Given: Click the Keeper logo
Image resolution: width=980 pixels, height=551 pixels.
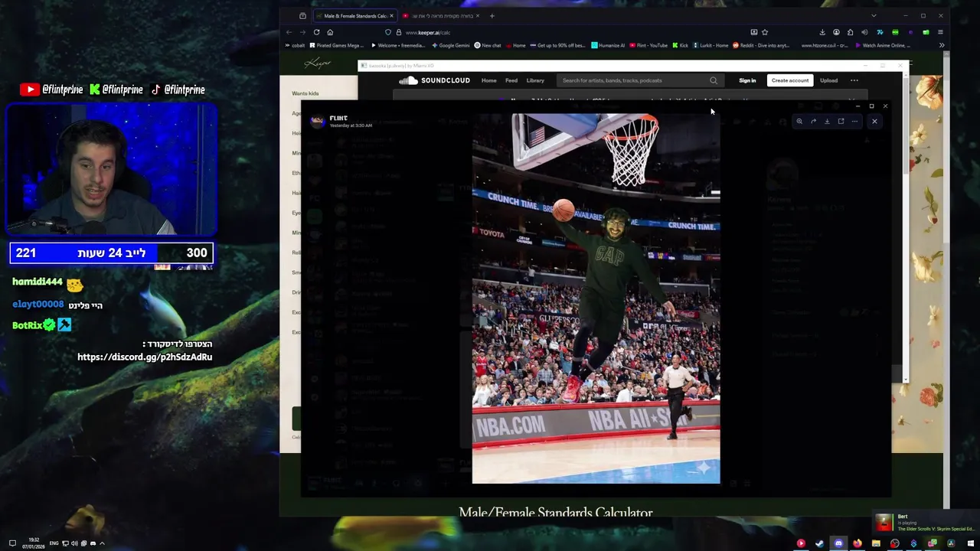Looking at the screenshot, I should (317, 64).
